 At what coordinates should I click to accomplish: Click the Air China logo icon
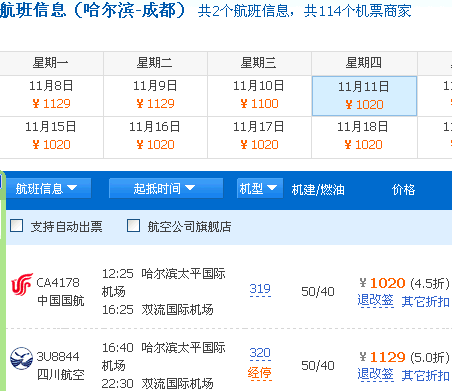22,284
